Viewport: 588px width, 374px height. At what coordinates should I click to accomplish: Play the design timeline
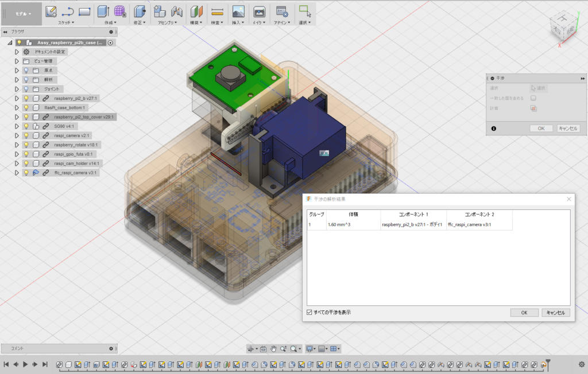click(25, 364)
